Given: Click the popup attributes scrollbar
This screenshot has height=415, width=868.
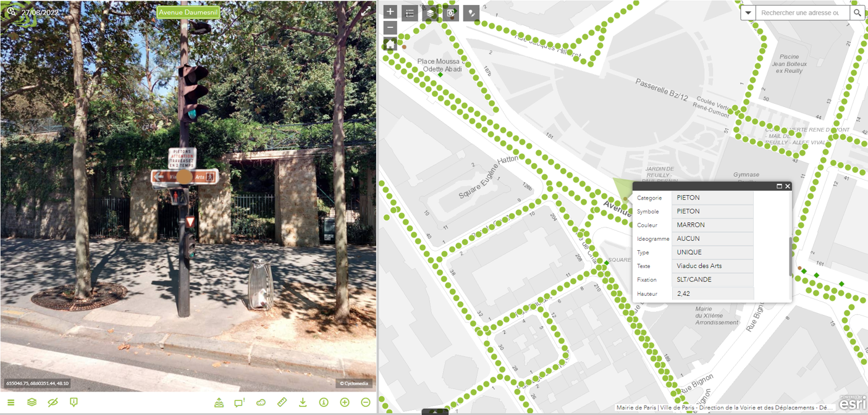Looking at the screenshot, I should (790, 256).
